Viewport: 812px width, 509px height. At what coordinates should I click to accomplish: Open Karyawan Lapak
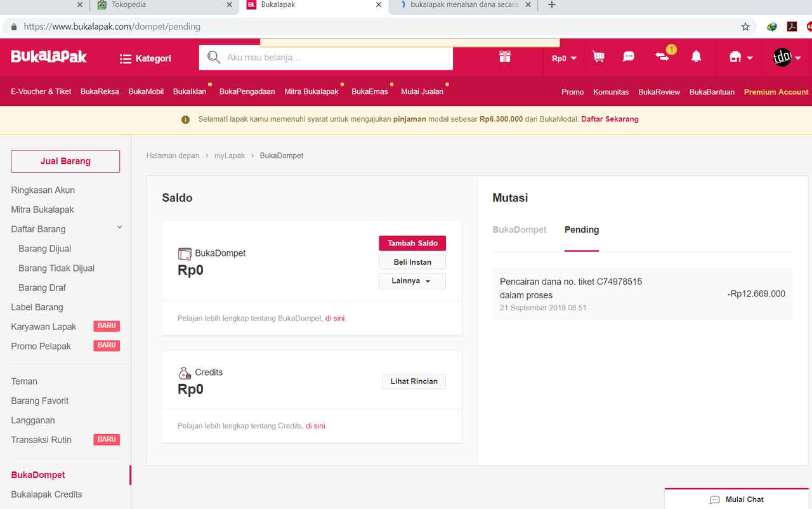pos(43,327)
